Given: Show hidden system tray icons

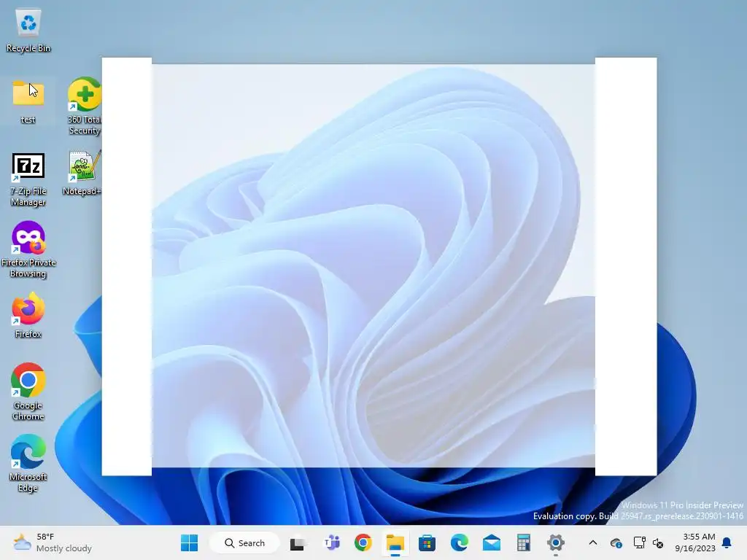Looking at the screenshot, I should pos(592,542).
